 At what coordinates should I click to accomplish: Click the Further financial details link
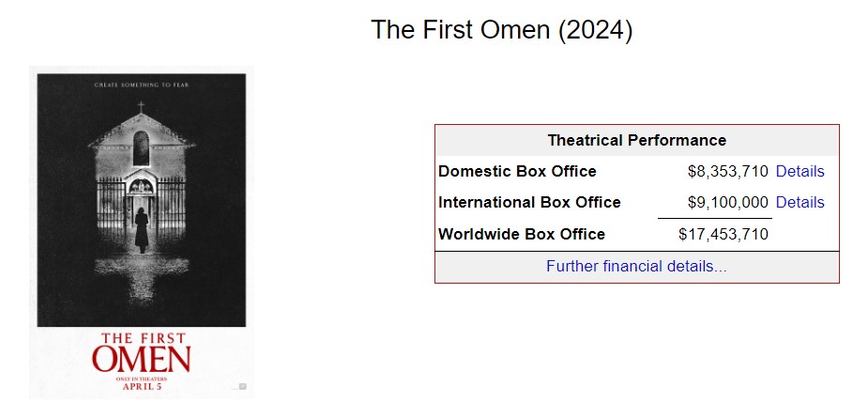click(x=636, y=266)
